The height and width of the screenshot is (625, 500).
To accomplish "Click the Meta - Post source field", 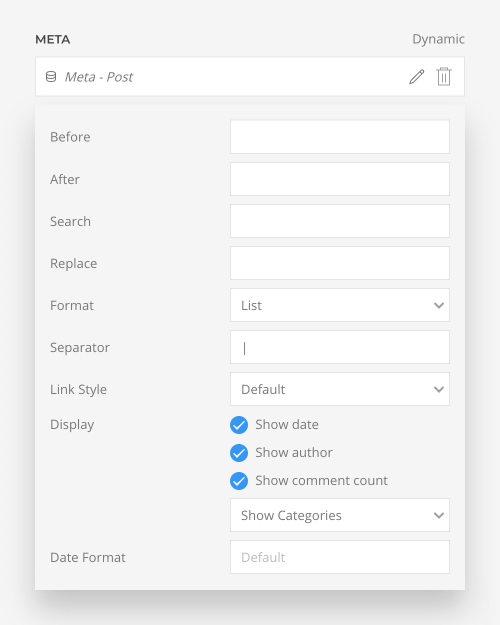I will [x=250, y=77].
